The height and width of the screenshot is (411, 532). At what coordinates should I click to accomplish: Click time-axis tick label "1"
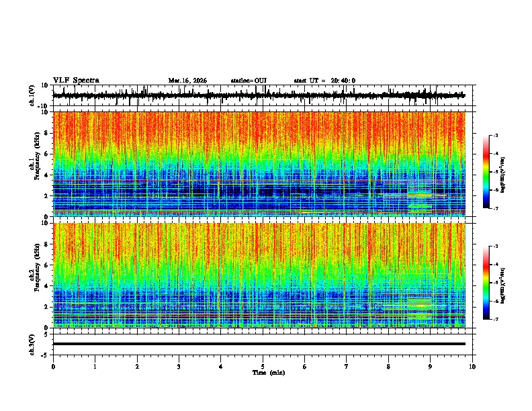pos(95,366)
